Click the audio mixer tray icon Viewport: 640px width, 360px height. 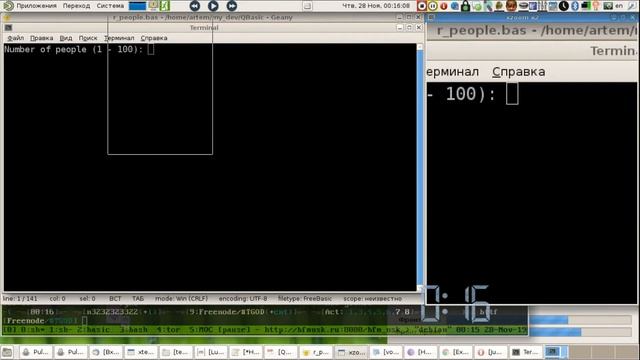[543, 6]
